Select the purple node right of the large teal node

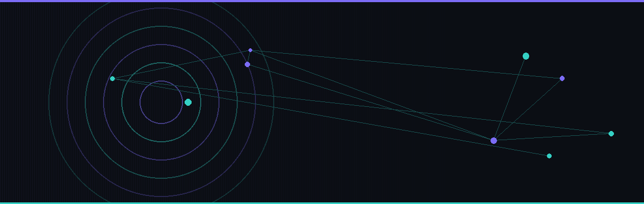point(562,78)
